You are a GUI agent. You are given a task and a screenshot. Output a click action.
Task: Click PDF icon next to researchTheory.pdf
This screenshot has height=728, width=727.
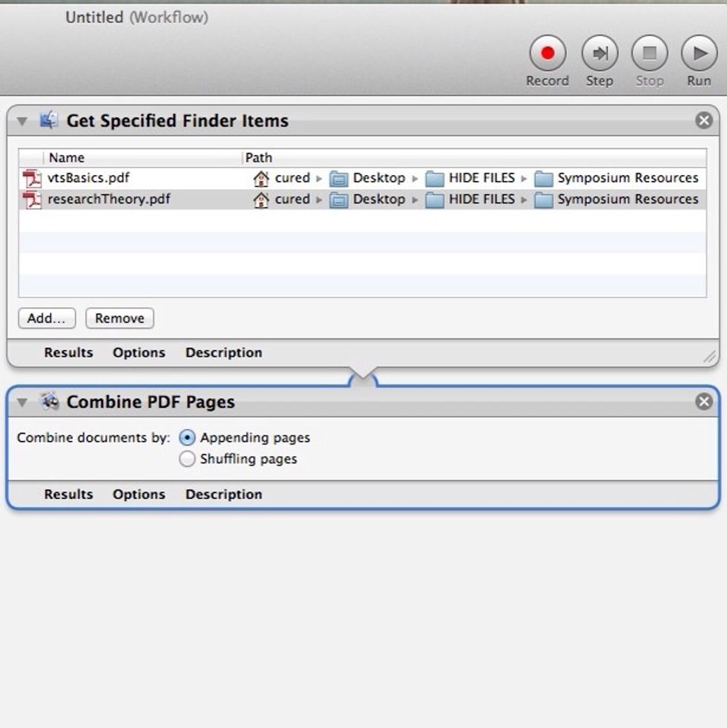32,199
